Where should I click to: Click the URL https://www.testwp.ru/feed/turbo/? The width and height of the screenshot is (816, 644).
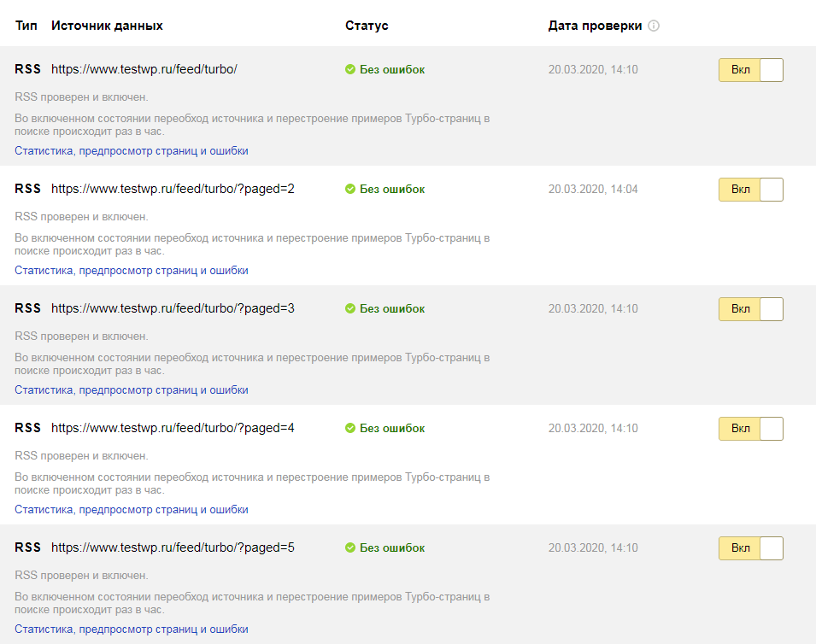[144, 69]
